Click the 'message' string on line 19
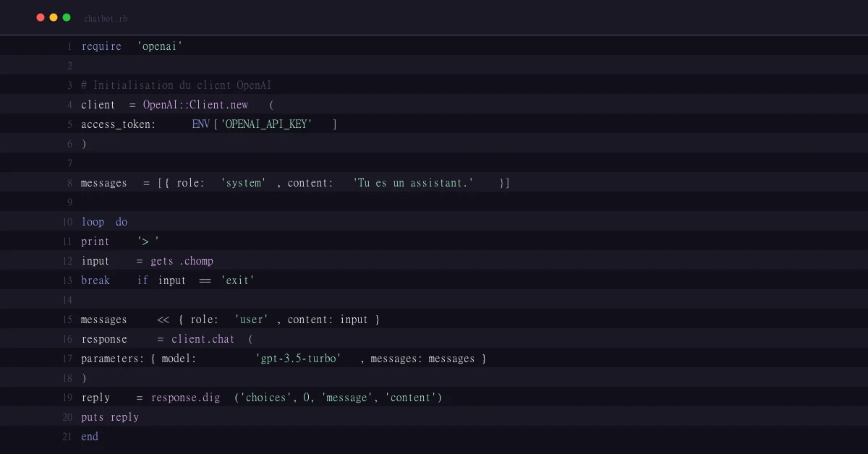The height and width of the screenshot is (454, 868). (x=347, y=398)
